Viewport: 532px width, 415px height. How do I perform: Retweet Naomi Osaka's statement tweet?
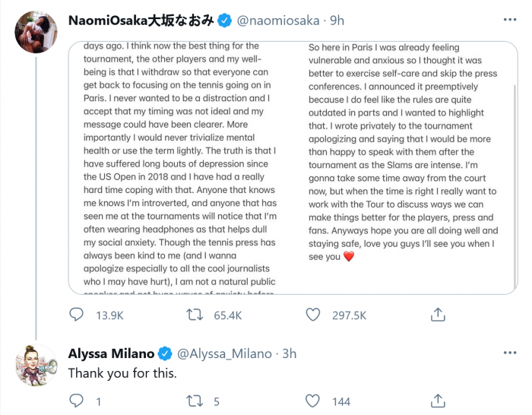click(x=196, y=314)
